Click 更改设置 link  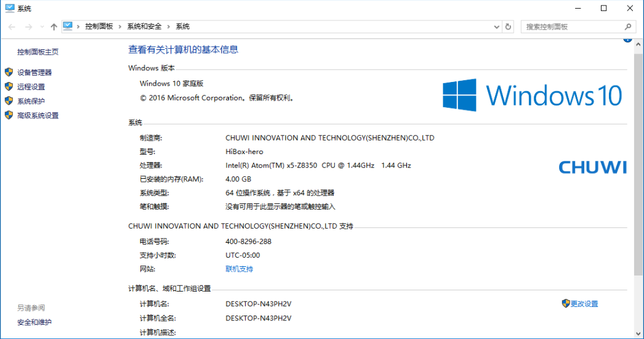click(x=584, y=304)
